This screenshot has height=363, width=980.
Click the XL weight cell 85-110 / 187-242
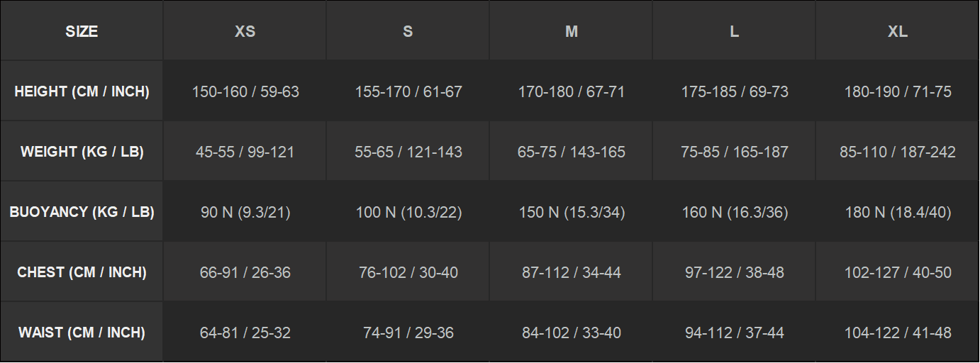(x=897, y=152)
